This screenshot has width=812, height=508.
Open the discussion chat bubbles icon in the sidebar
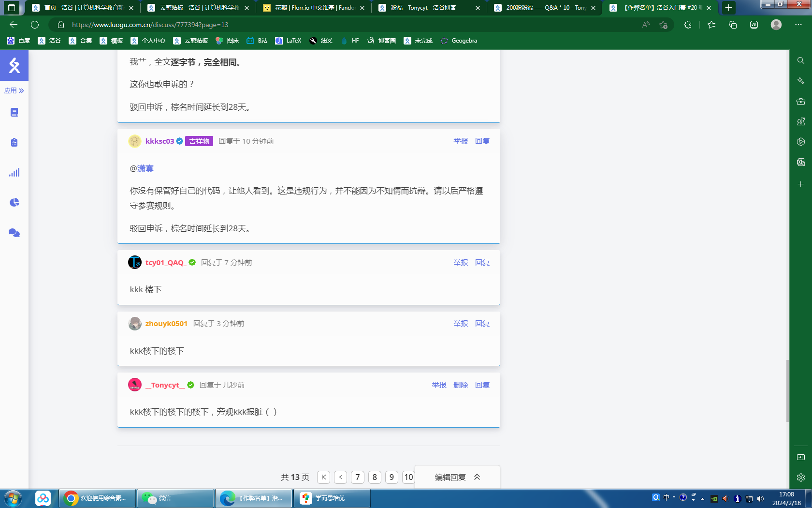pyautogui.click(x=14, y=233)
